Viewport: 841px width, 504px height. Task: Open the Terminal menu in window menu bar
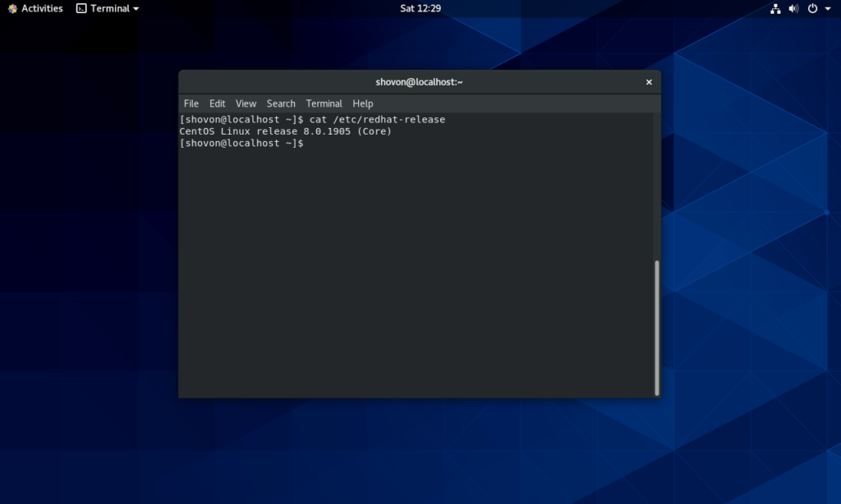click(324, 103)
